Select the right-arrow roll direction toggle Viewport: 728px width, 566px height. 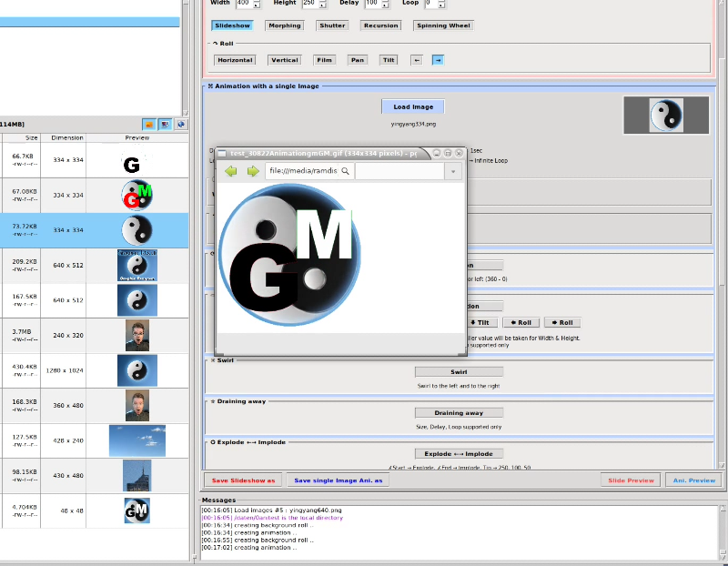[x=438, y=60]
